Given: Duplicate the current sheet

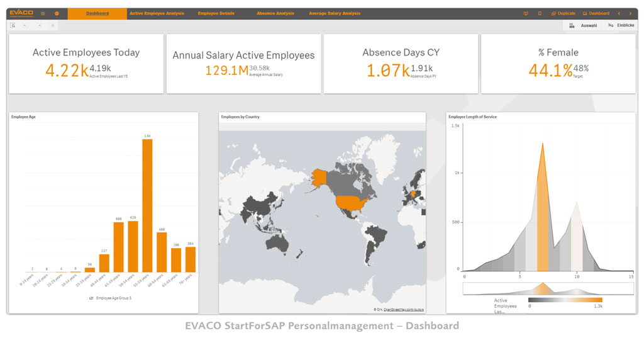Looking at the screenshot, I should coord(563,14).
